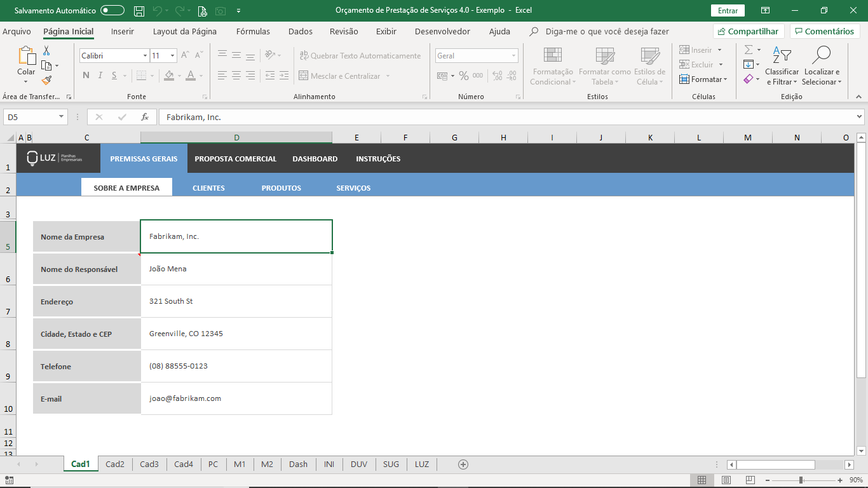868x488 pixels.
Task: Open the number format Geral dropdown
Action: tap(513, 56)
